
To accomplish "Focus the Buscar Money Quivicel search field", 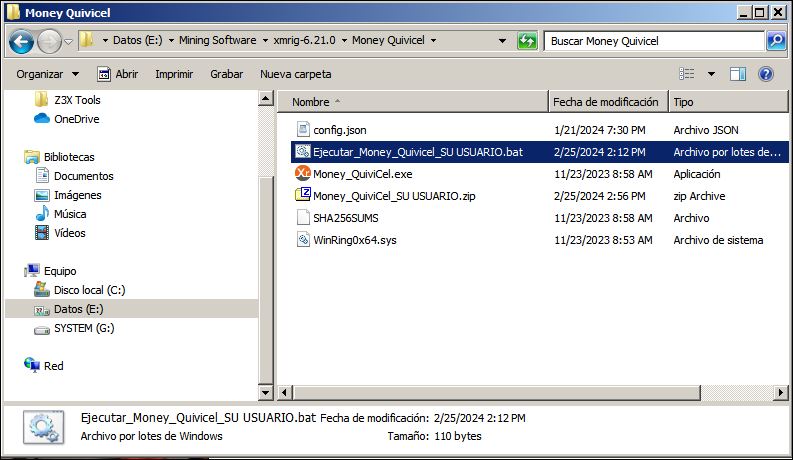I will coord(653,41).
